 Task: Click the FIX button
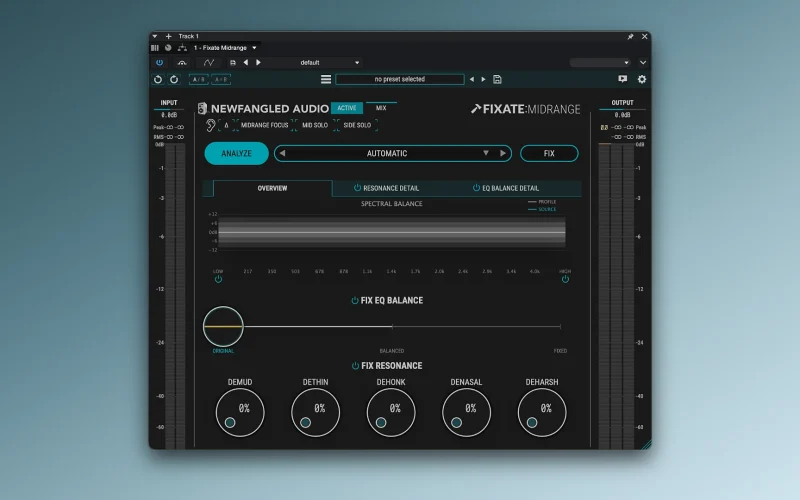click(x=549, y=153)
